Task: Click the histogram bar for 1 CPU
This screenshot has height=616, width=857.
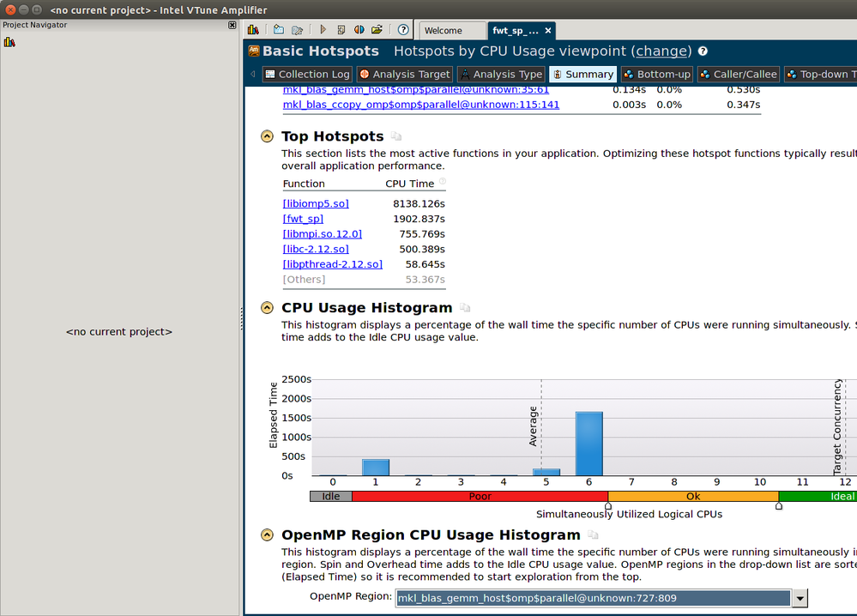Action: (376, 468)
